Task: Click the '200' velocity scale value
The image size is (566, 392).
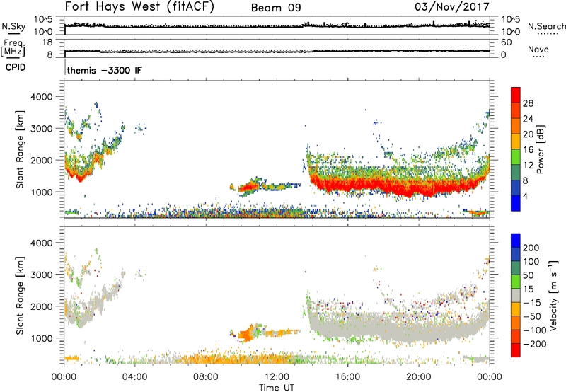Action: coord(531,248)
